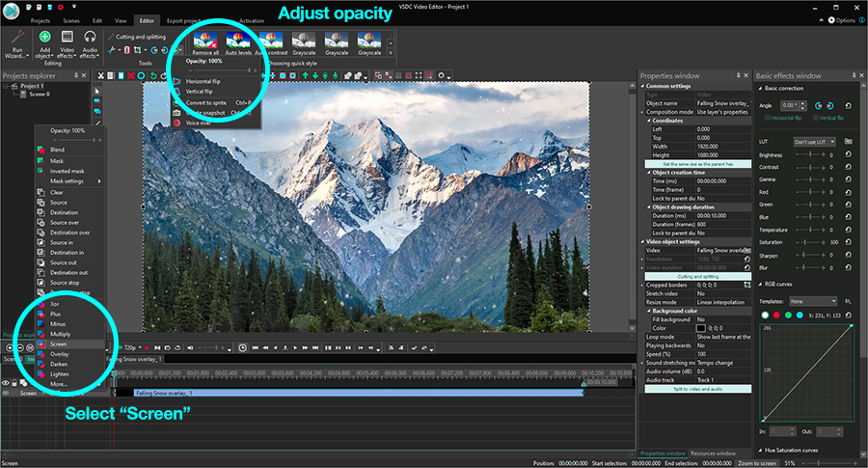Open LUT folder browse icon
Image resolution: width=868 pixels, height=468 pixels.
tap(848, 142)
